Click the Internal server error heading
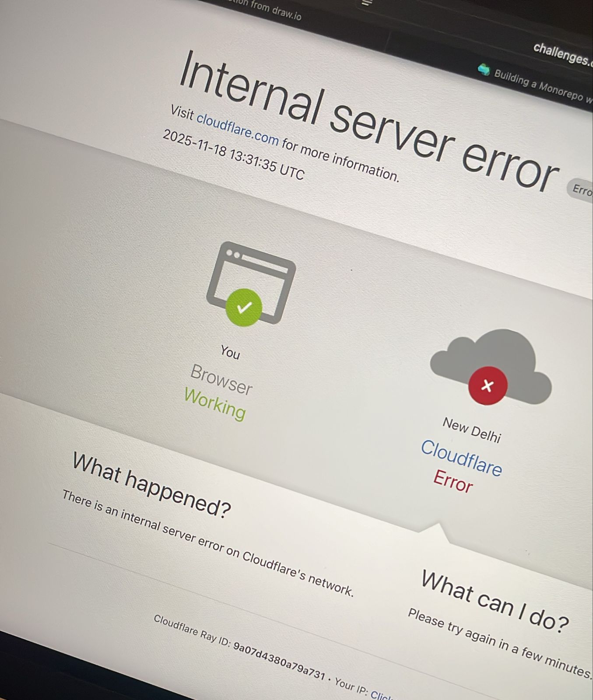This screenshot has height=700, width=593. point(368,121)
